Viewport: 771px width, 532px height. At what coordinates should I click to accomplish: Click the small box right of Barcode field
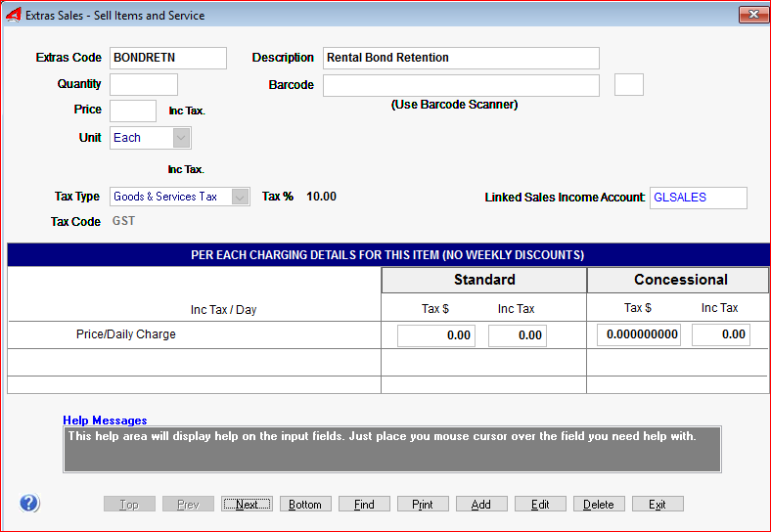pos(629,84)
